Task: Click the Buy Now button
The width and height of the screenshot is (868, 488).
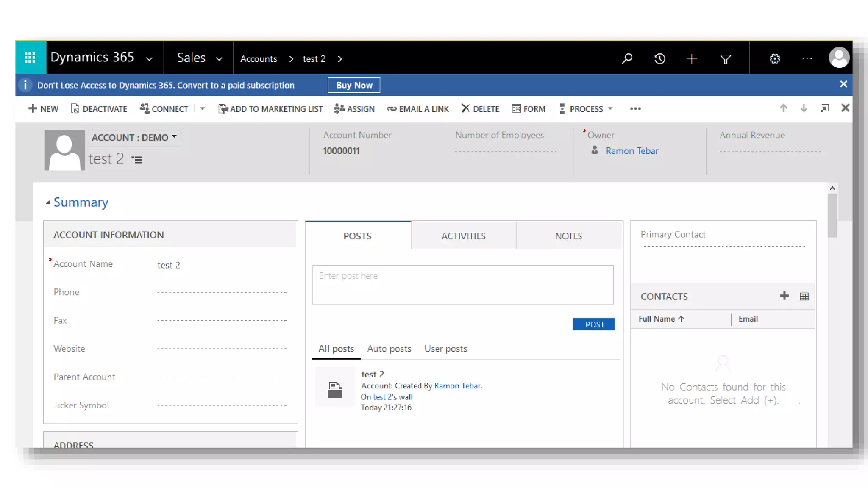Action: point(354,85)
